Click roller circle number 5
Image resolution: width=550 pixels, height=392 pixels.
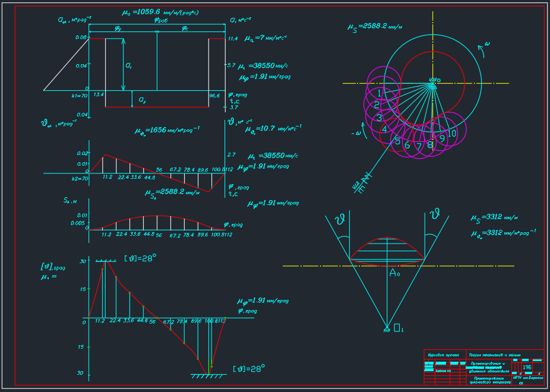397,141
